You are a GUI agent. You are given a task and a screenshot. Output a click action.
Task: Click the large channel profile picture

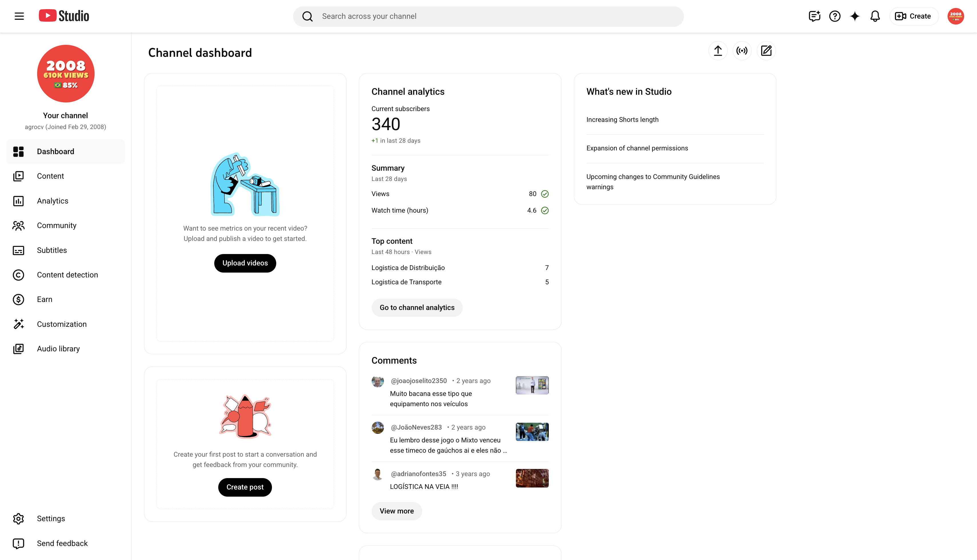coord(66,73)
